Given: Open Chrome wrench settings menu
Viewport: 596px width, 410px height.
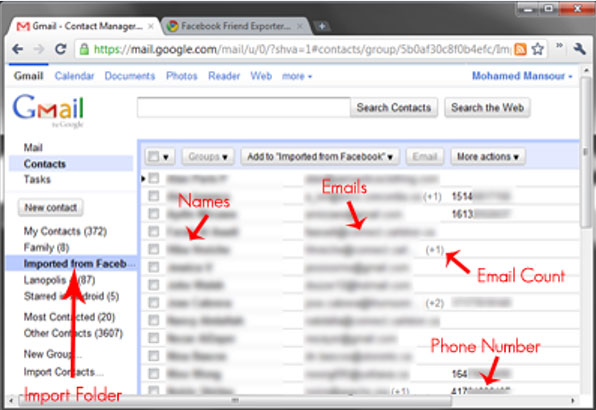Looking at the screenshot, I should tap(579, 49).
